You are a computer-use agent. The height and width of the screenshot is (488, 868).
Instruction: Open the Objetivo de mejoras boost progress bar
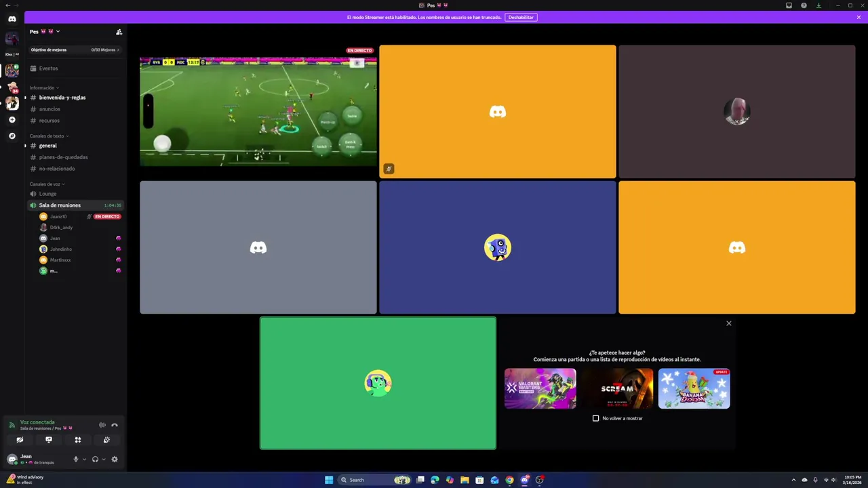point(75,50)
